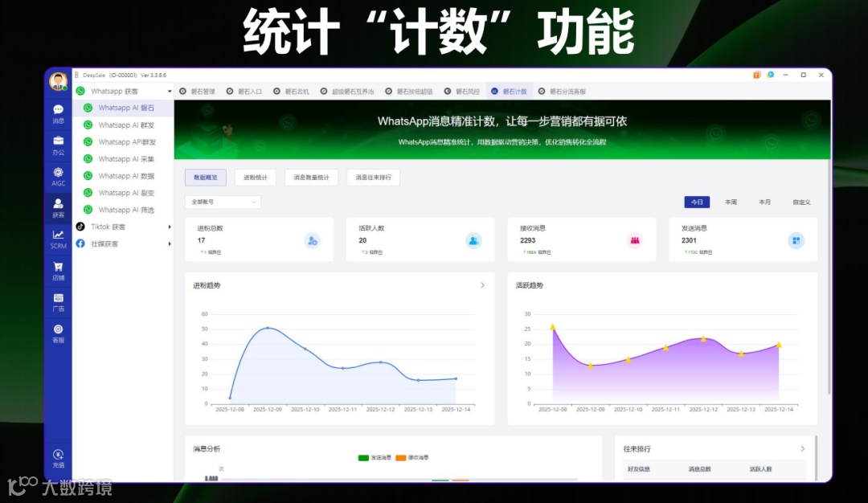This screenshot has width=868, height=503.
Task: Click the 2025-12-12 triangle marker on 活跃趋势 chart
Action: (703, 338)
